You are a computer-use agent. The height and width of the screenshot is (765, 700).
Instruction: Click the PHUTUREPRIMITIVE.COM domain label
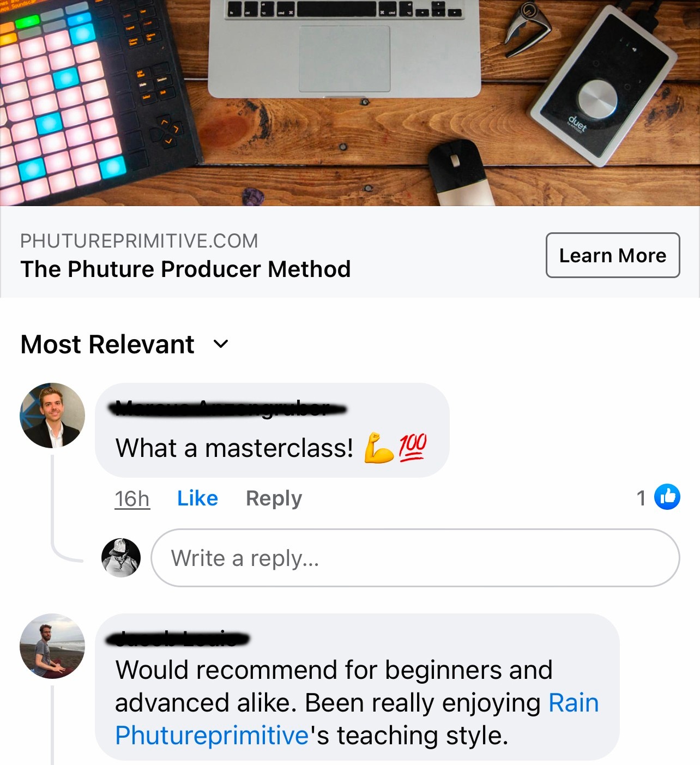click(139, 240)
